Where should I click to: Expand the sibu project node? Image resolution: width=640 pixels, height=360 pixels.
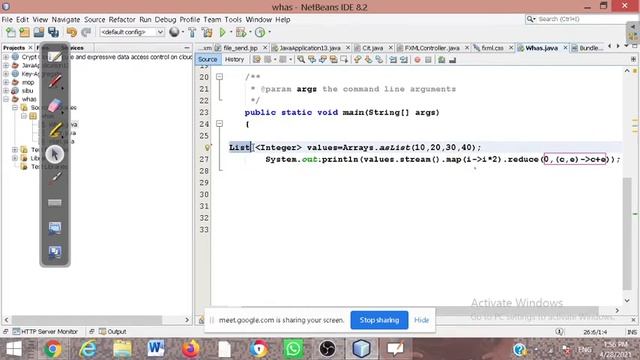[6, 91]
